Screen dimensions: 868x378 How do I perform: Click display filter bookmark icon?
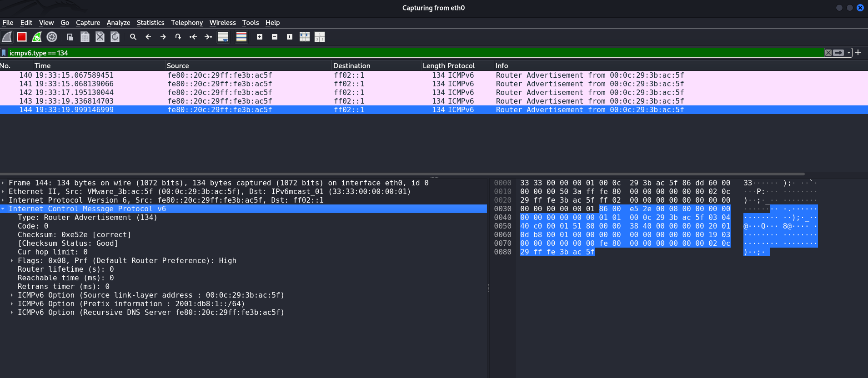click(x=4, y=53)
